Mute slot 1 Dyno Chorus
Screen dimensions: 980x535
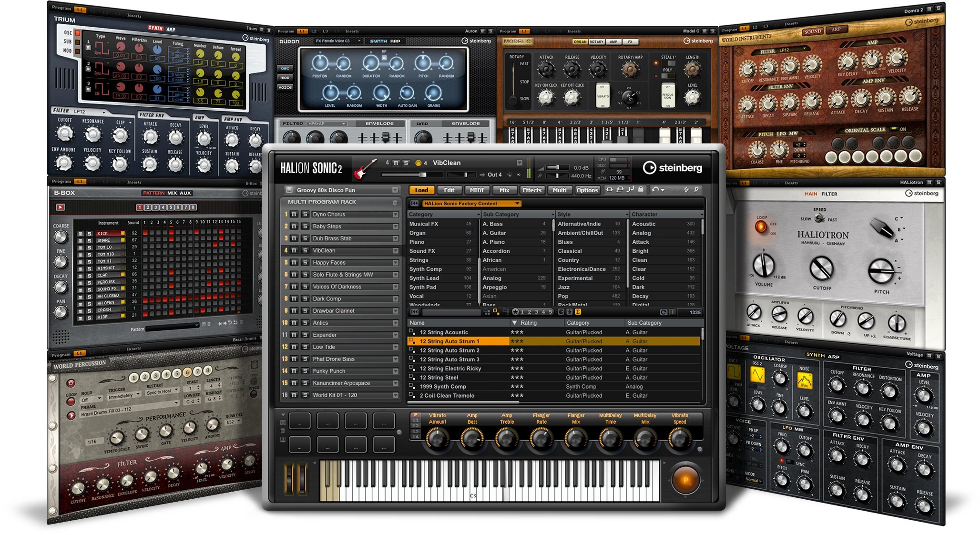pos(295,215)
